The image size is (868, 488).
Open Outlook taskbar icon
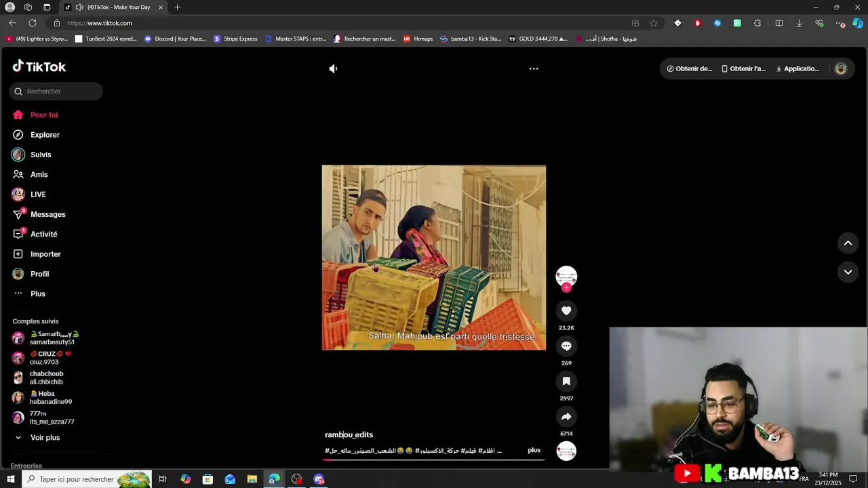(230, 479)
